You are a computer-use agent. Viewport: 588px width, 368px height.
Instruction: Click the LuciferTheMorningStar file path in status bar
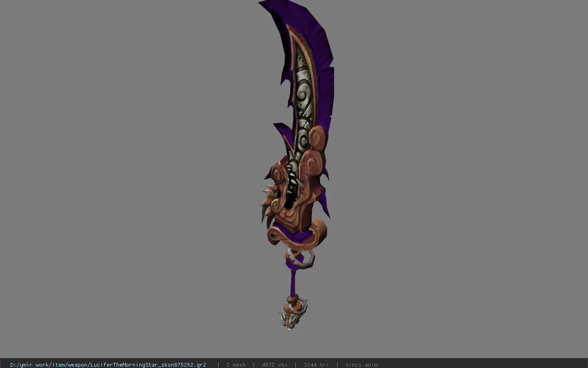(x=108, y=365)
